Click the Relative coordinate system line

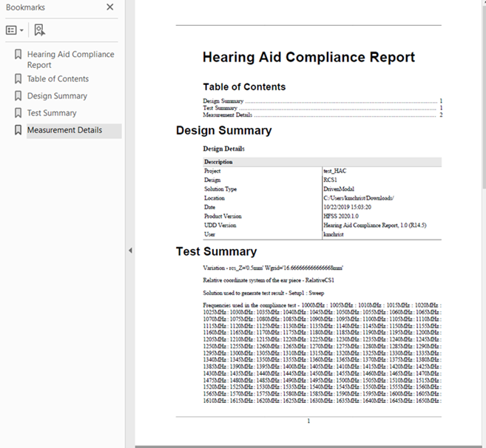(x=269, y=280)
